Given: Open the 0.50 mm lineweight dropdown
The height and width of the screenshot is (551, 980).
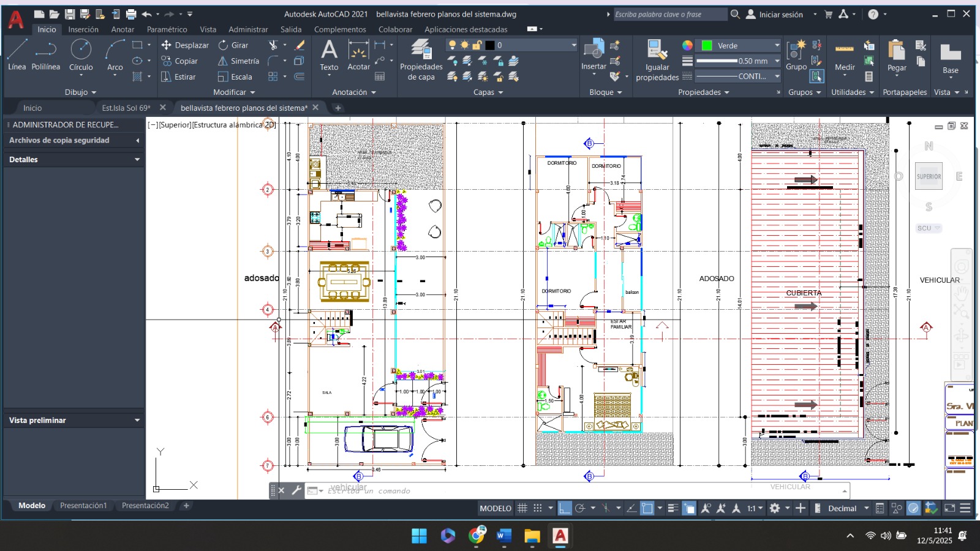Looking at the screenshot, I should [777, 61].
